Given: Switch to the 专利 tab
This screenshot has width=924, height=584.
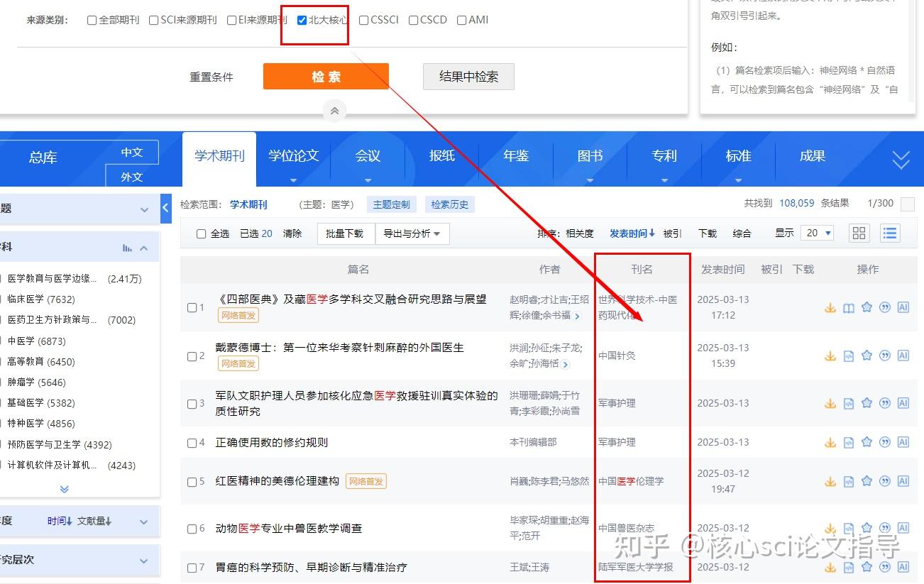Looking at the screenshot, I should click(664, 156).
